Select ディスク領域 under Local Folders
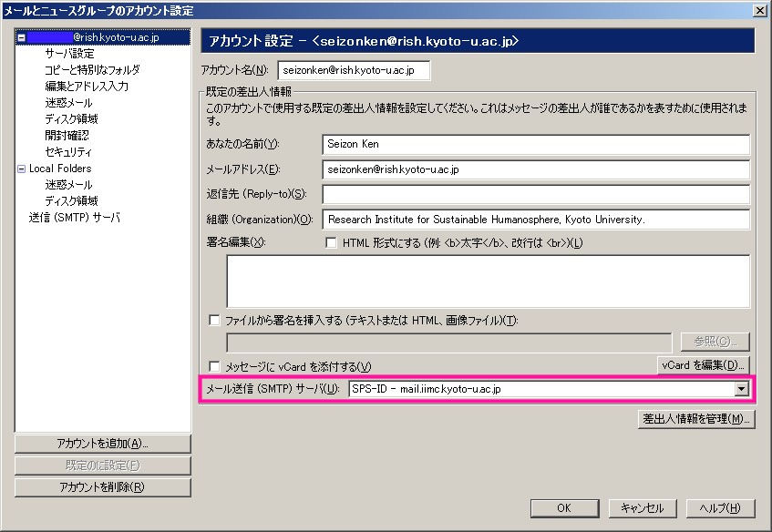772x532 pixels. (71, 201)
